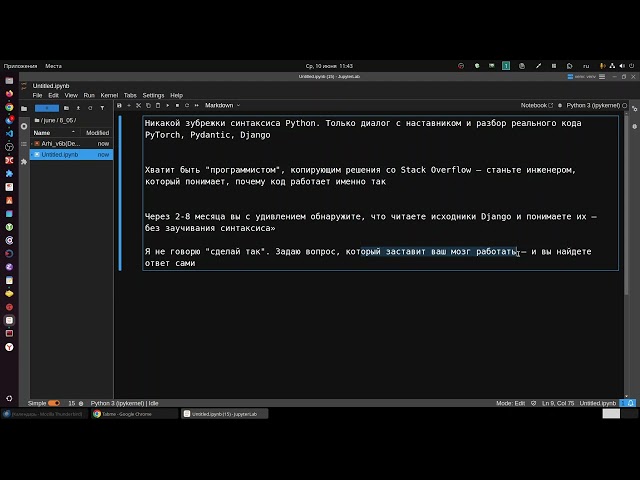Screen dimensions: 640x480
Task: Switch kernel via Python 3 (ipykernel) label
Action: pos(593,105)
